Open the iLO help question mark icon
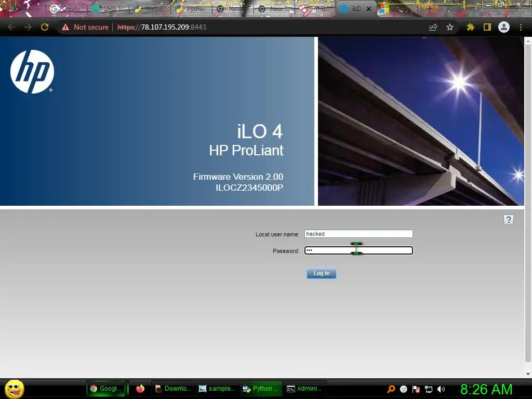Image resolution: width=532 pixels, height=399 pixels. tap(508, 220)
